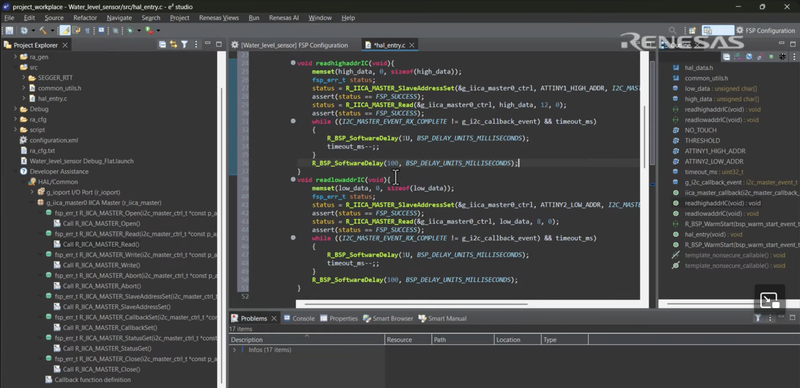The height and width of the screenshot is (388, 800).
Task: Collapse all in Project Explorer
Action: [x=162, y=45]
